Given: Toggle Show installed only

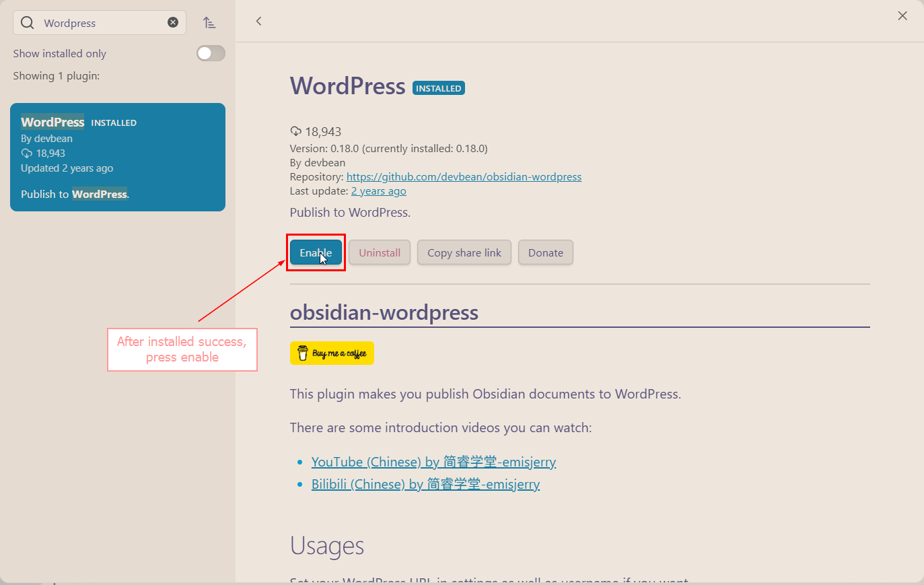Looking at the screenshot, I should coord(211,53).
